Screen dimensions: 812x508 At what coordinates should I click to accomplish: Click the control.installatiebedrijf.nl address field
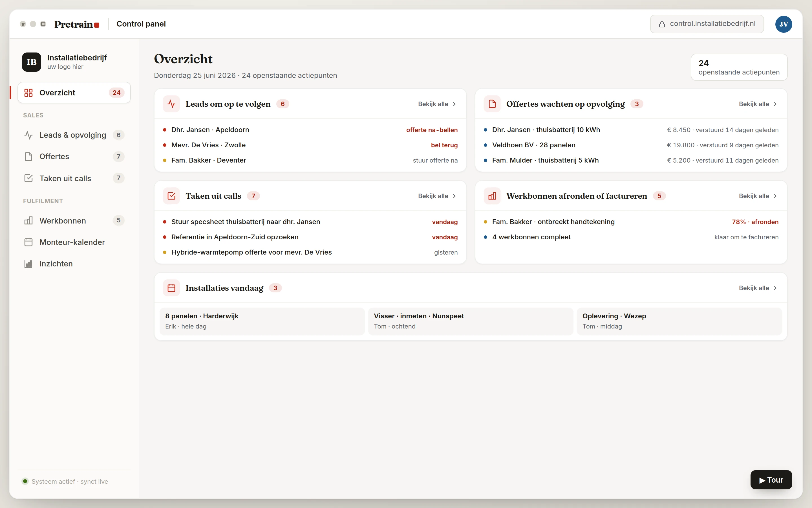click(x=707, y=24)
